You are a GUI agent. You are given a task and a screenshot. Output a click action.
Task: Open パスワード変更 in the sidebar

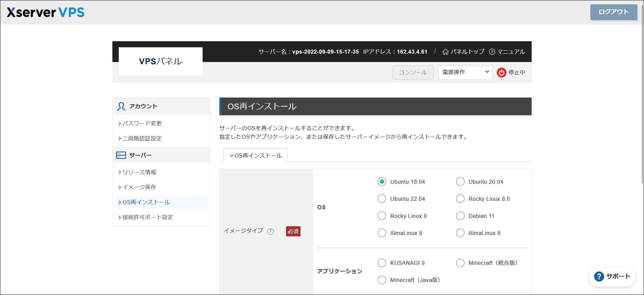coord(142,123)
